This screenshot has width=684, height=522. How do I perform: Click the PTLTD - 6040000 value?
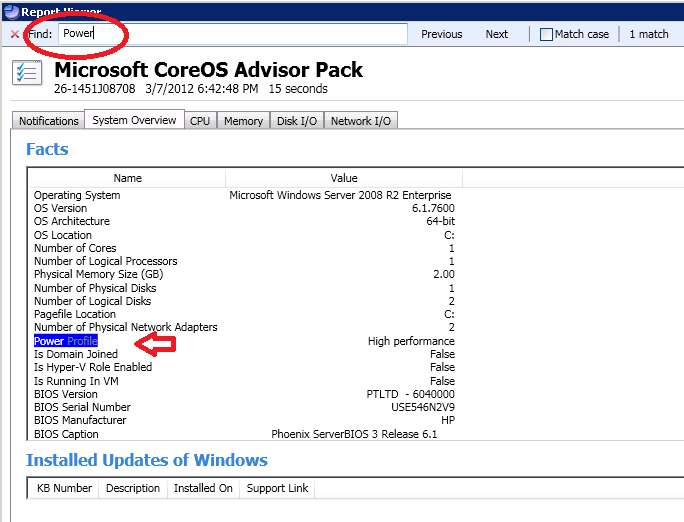click(x=410, y=394)
